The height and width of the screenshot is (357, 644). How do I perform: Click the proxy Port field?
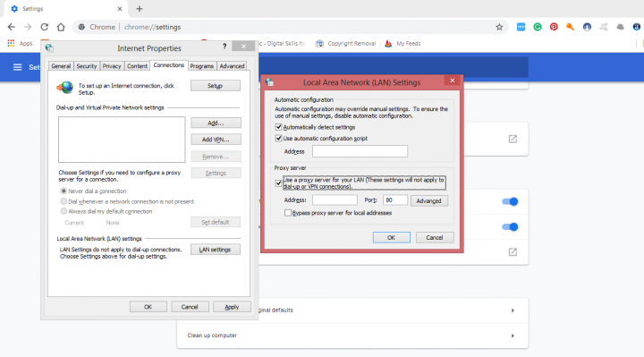(394, 200)
